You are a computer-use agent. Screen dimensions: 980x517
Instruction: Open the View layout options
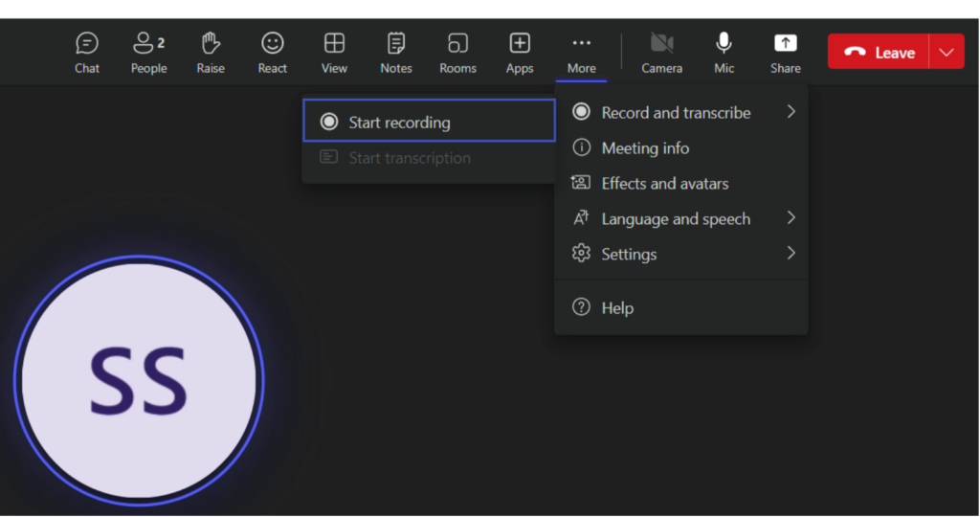point(334,53)
